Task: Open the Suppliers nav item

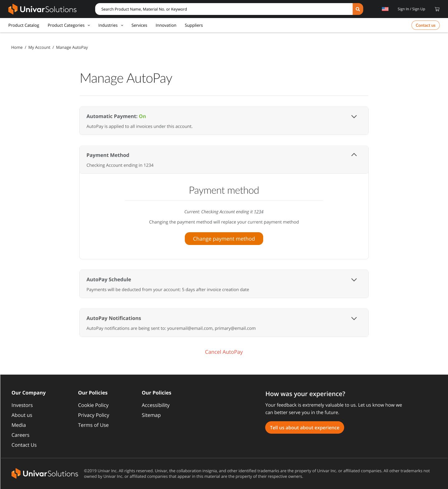Action: [194, 25]
